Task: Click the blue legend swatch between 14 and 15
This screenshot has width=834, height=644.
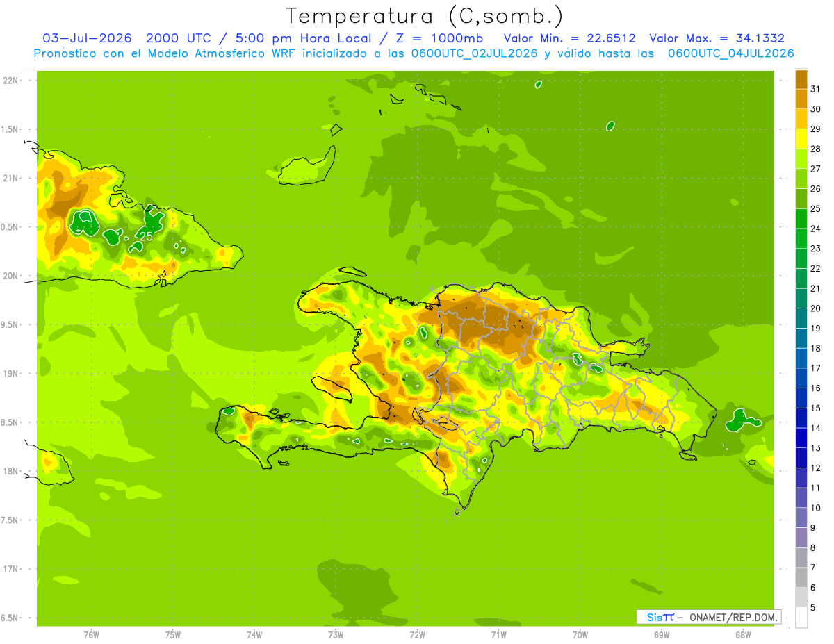Action: (x=801, y=418)
